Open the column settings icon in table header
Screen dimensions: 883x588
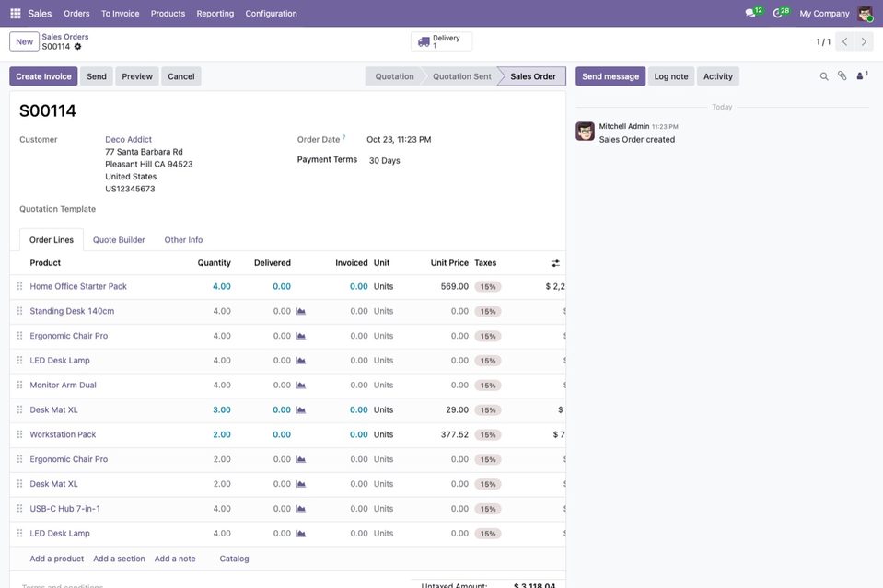coord(555,263)
